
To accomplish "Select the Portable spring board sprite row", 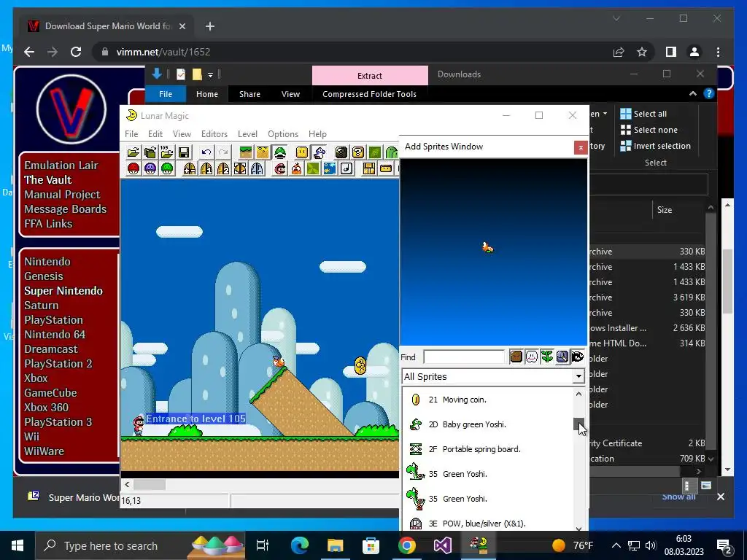I will (487, 449).
